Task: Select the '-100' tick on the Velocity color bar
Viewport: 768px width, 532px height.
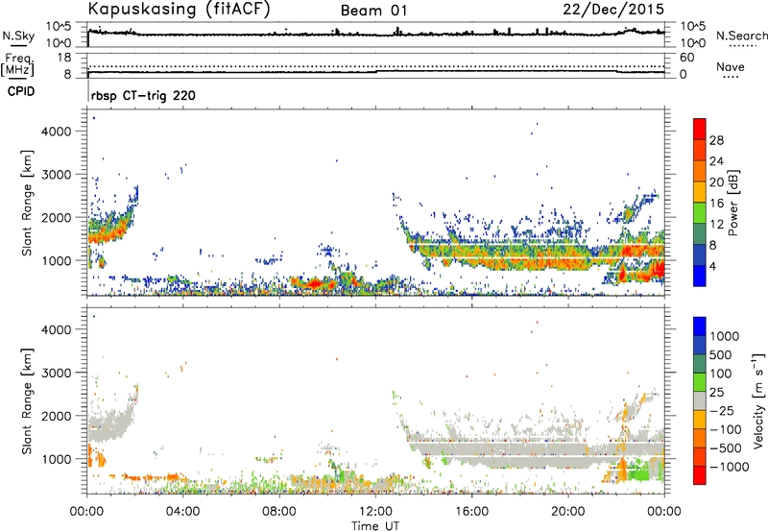Action: pyautogui.click(x=726, y=429)
